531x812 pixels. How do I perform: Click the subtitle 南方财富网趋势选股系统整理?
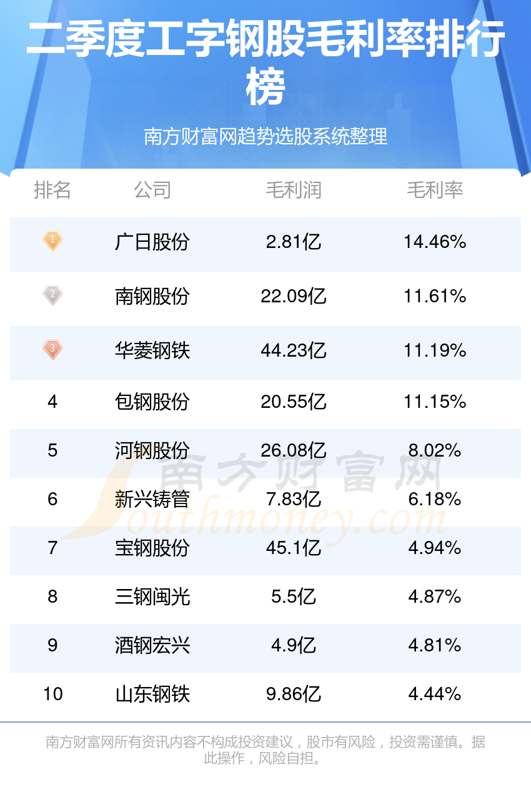(265, 136)
